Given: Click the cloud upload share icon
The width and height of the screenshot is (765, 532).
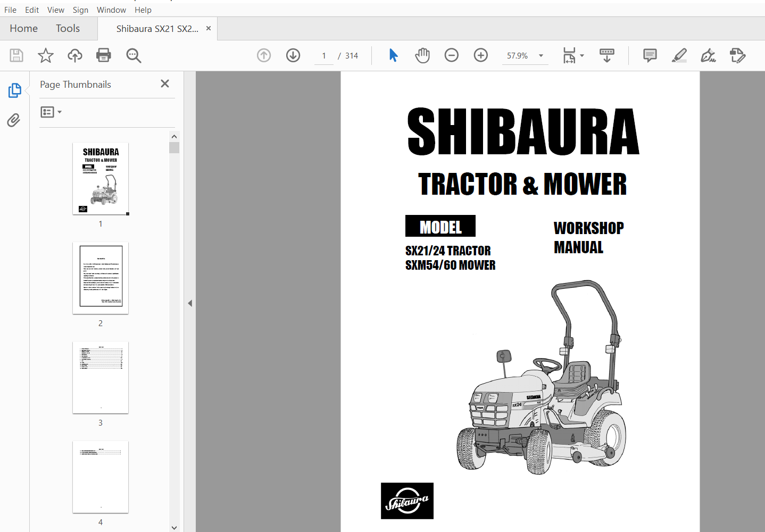Looking at the screenshot, I should (x=74, y=55).
